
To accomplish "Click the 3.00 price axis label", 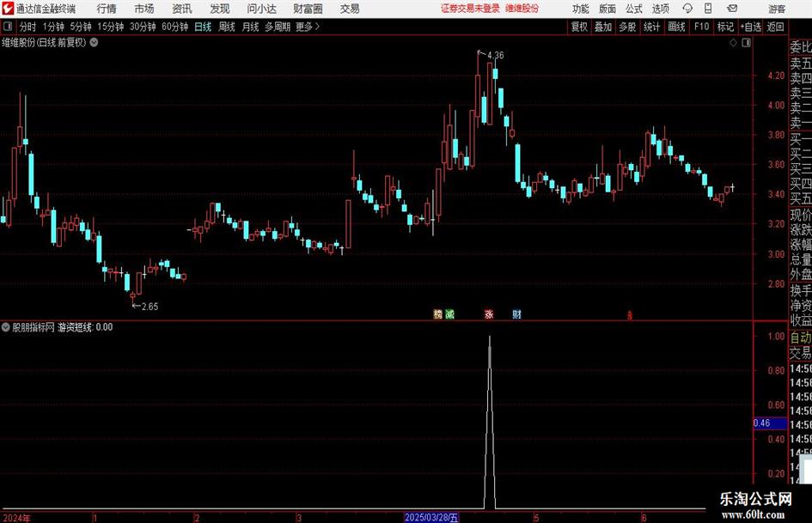I will (x=776, y=254).
